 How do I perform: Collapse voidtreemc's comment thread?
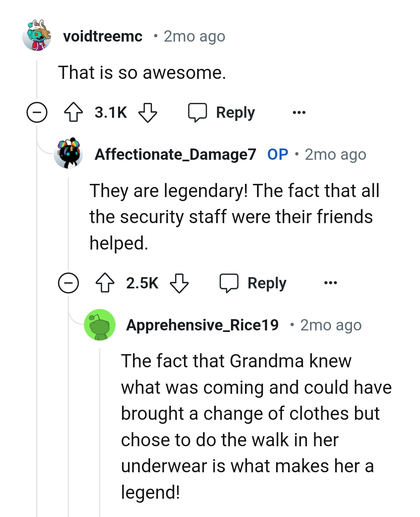(x=37, y=113)
